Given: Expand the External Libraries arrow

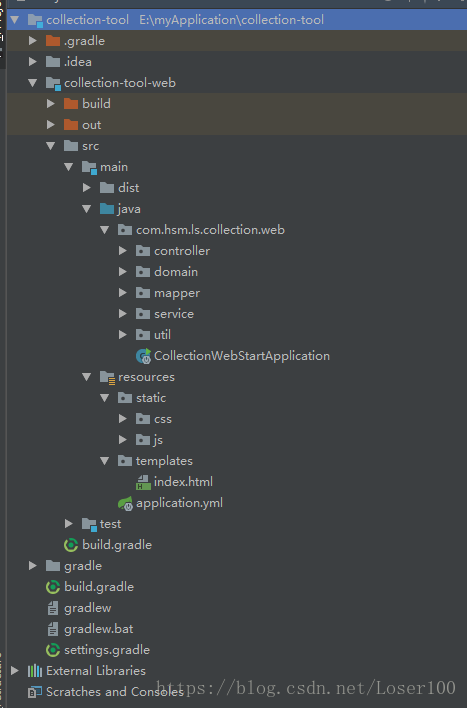Looking at the screenshot, I should point(15,671).
